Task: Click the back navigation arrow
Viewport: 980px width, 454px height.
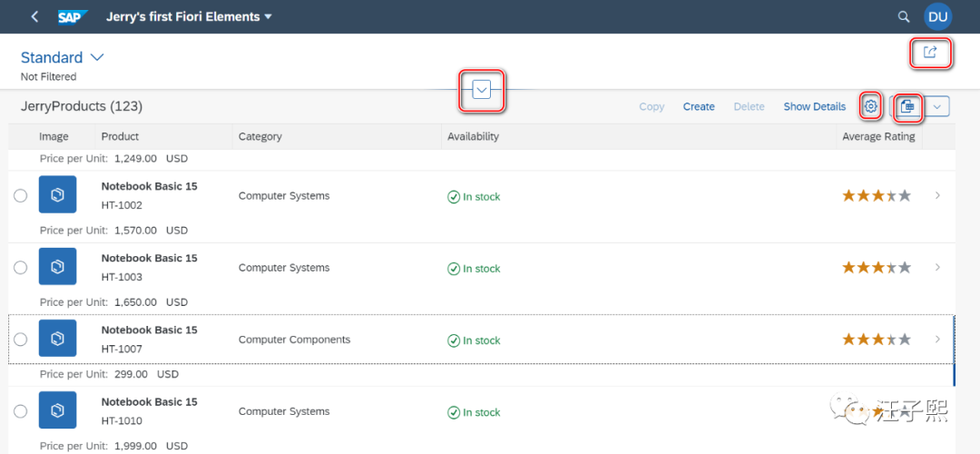Action: pos(34,16)
